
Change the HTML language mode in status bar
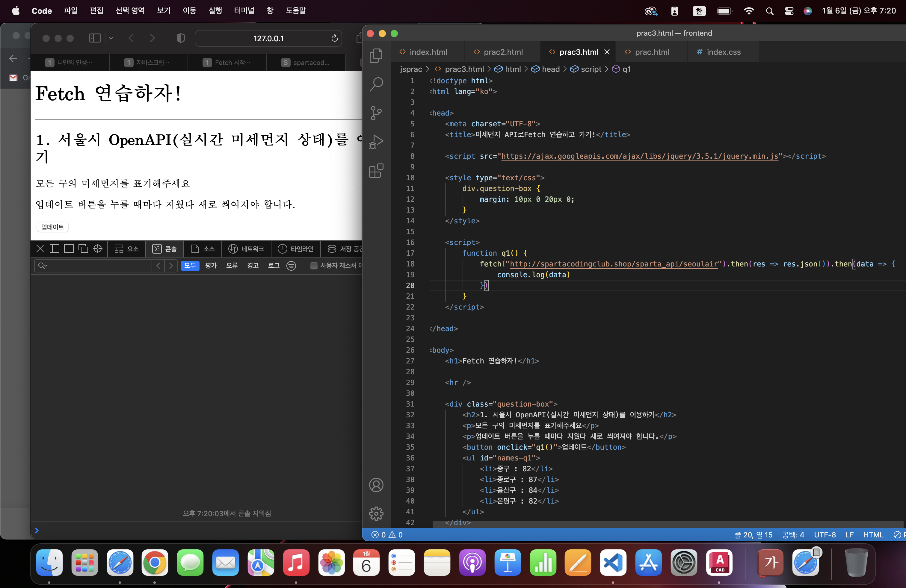873,535
